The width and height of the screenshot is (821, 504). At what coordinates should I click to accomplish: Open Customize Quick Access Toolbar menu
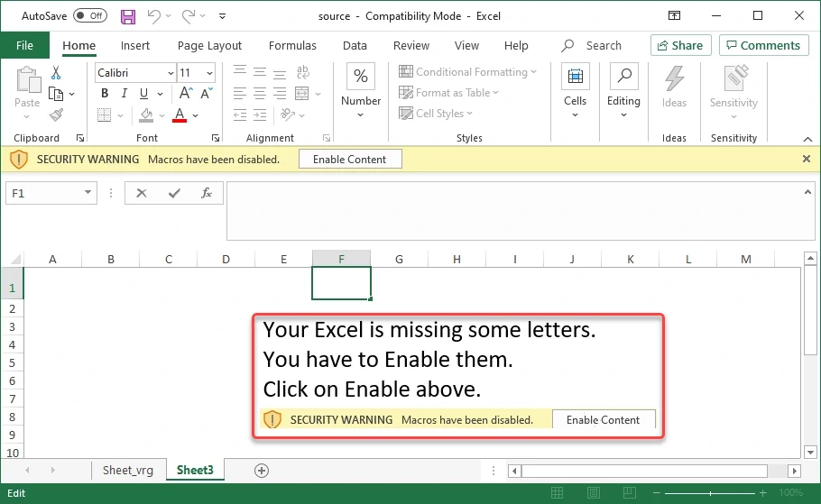(222, 16)
